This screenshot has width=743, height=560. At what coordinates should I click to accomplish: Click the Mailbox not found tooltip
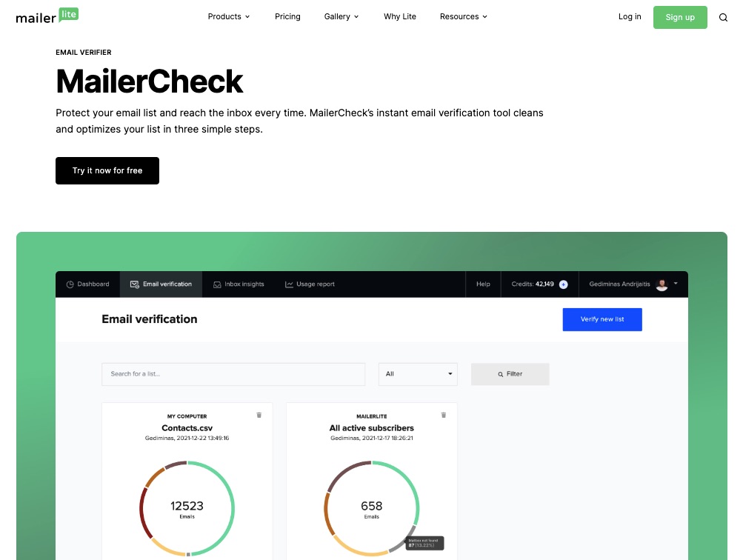coord(424,543)
